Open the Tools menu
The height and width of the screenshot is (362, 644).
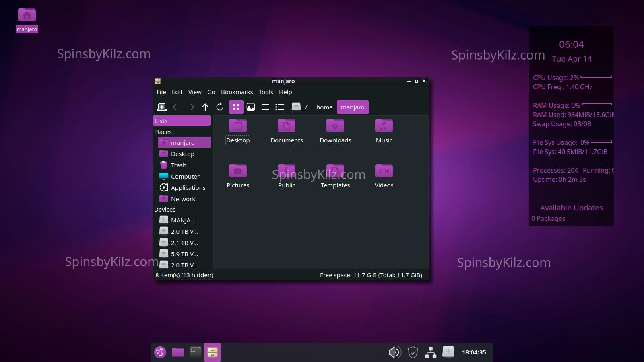266,92
